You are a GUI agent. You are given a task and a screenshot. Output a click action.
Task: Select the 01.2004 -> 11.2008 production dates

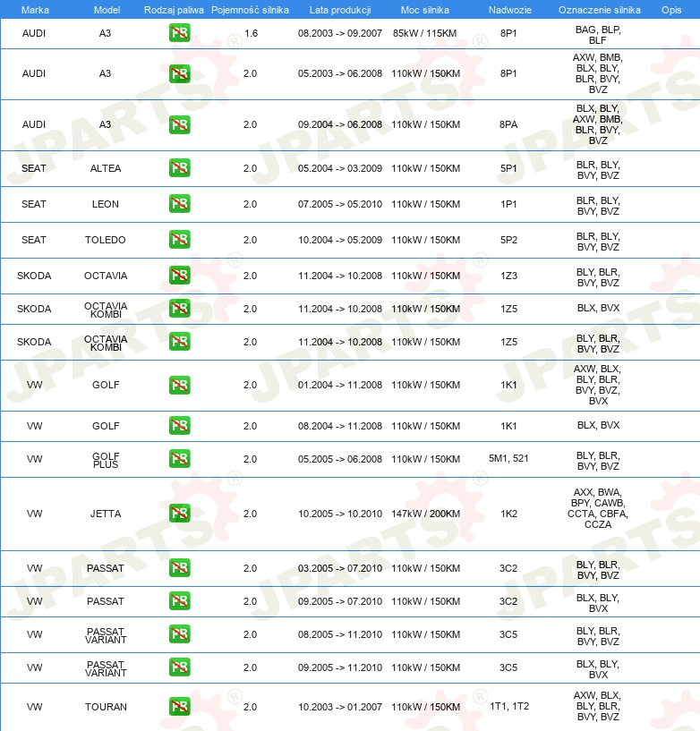coord(340,385)
